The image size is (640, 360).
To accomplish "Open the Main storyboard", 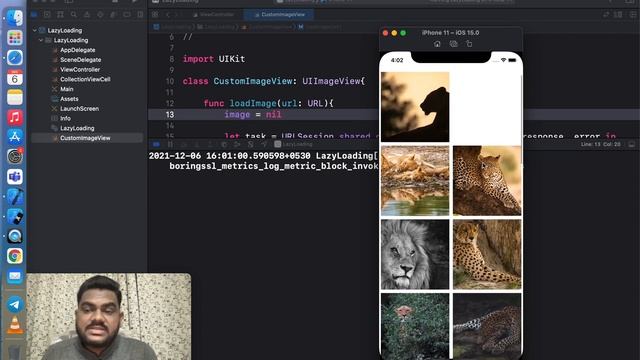I will (67, 89).
